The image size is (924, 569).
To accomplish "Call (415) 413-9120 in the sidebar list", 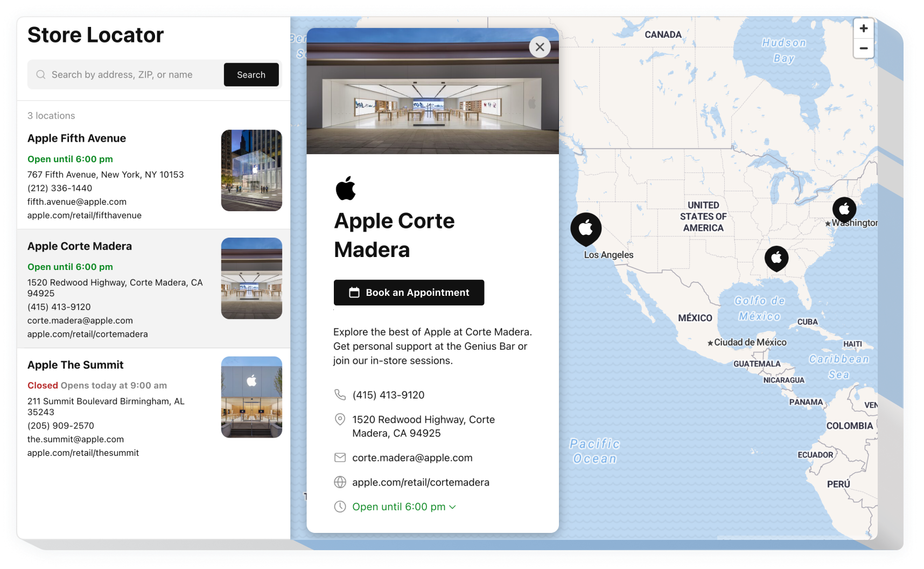I will click(x=59, y=307).
